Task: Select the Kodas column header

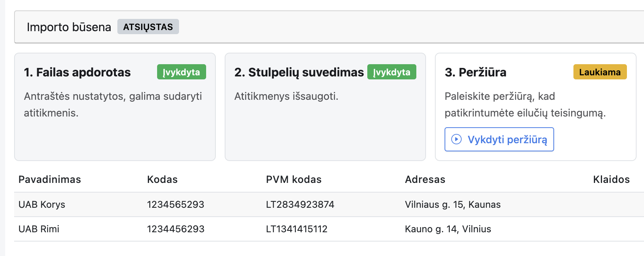Action: pos(162,180)
